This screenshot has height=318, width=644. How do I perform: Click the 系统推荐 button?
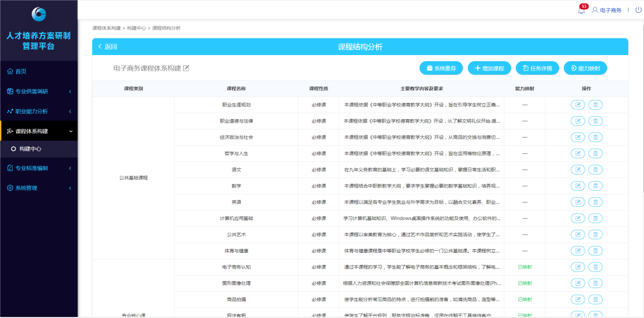[441, 68]
